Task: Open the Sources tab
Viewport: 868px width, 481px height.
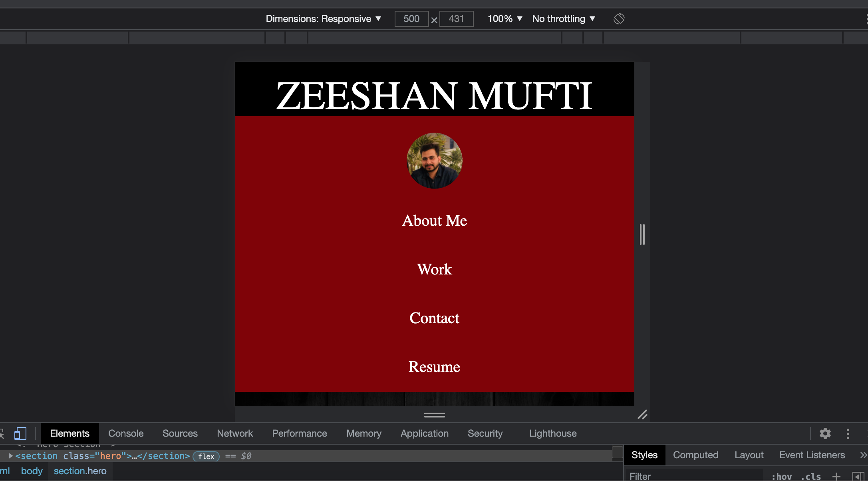Action: tap(180, 433)
